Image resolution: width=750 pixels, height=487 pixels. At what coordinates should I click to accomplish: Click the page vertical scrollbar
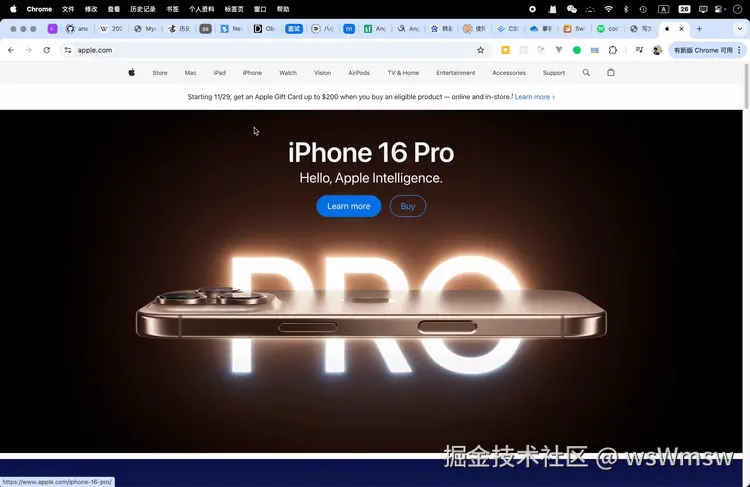point(746,86)
